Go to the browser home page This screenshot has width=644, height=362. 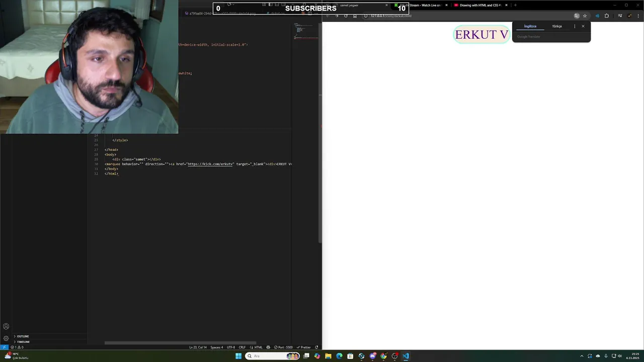[x=355, y=16]
